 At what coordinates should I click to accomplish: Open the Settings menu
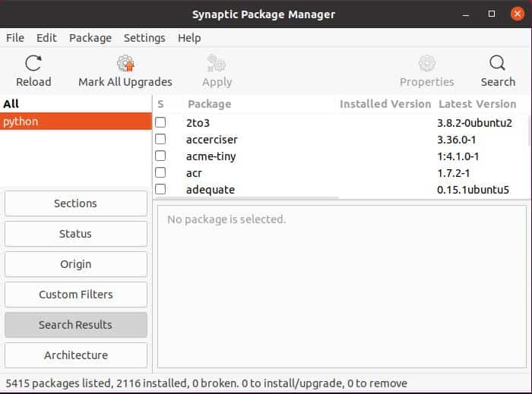click(144, 38)
